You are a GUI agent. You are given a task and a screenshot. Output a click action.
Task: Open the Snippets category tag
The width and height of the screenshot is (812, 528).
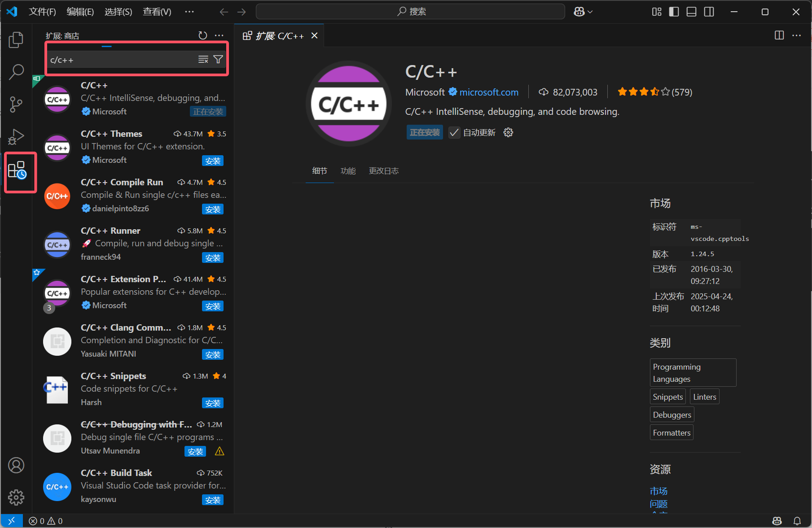point(668,397)
